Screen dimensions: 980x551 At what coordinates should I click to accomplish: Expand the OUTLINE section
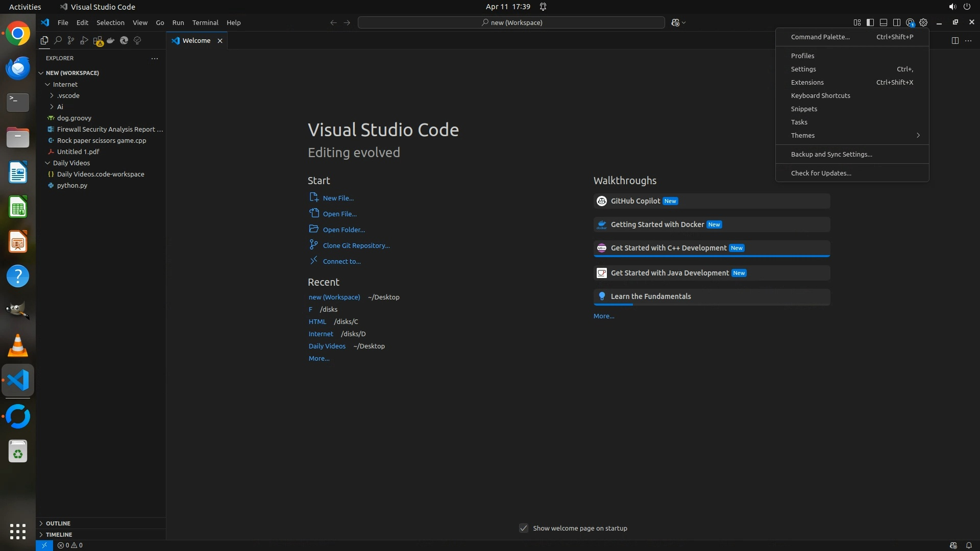58,523
